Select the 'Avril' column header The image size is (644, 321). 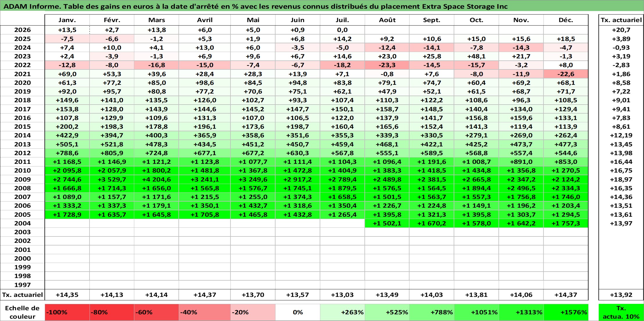point(205,20)
